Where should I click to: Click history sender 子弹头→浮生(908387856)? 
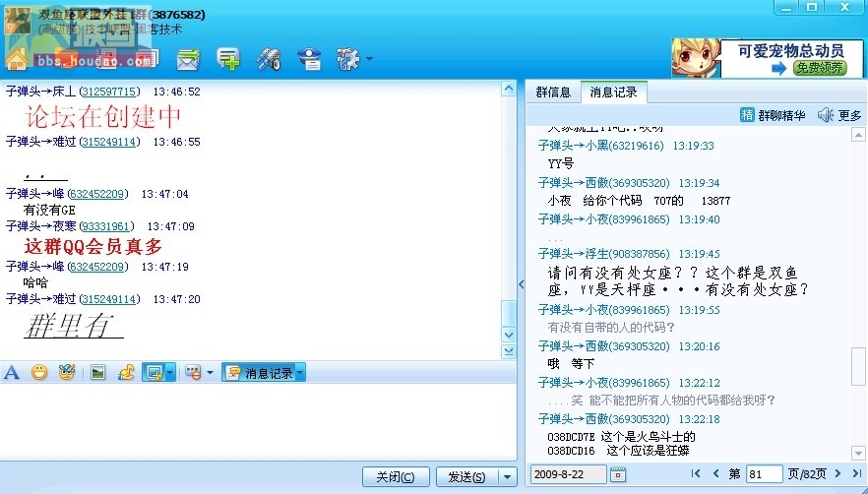tap(604, 254)
